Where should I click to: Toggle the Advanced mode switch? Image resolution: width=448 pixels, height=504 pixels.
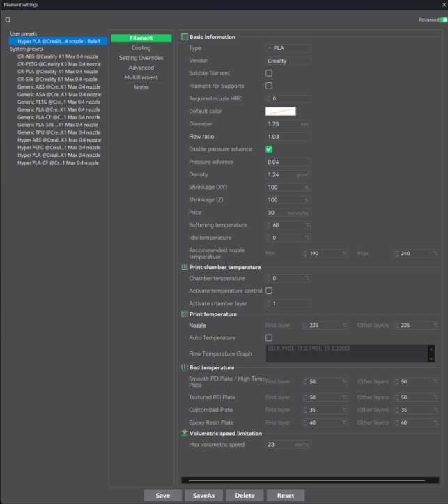(443, 20)
